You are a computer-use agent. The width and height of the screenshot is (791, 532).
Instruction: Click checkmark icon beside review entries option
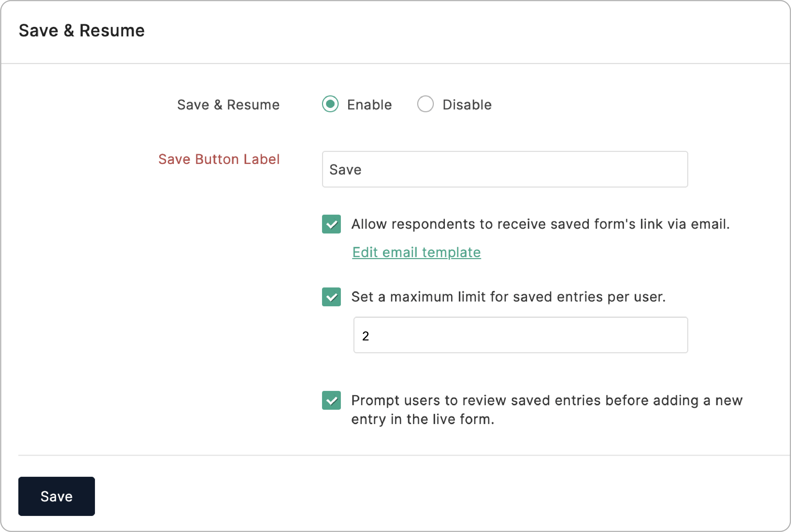332,401
